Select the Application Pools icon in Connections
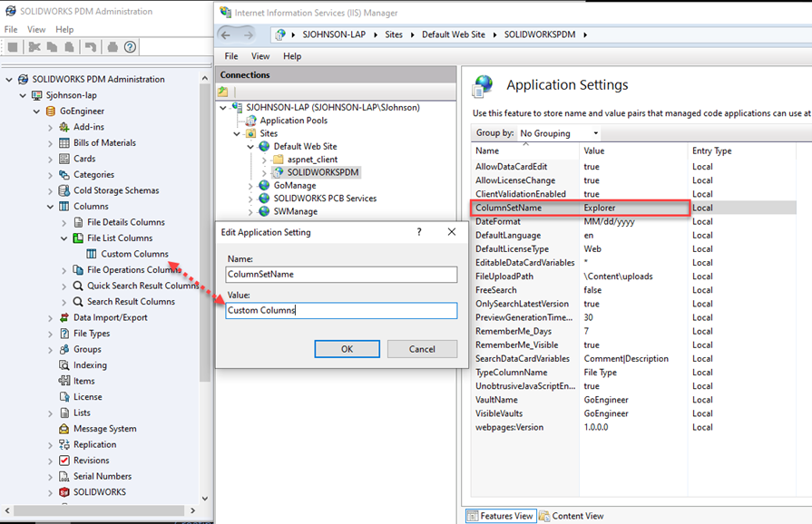Screen dimensions: 812x524 coord(251,121)
